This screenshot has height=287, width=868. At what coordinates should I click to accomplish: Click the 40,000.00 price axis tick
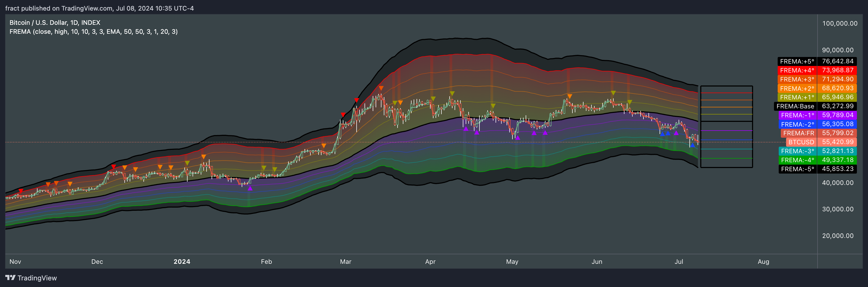(838, 183)
